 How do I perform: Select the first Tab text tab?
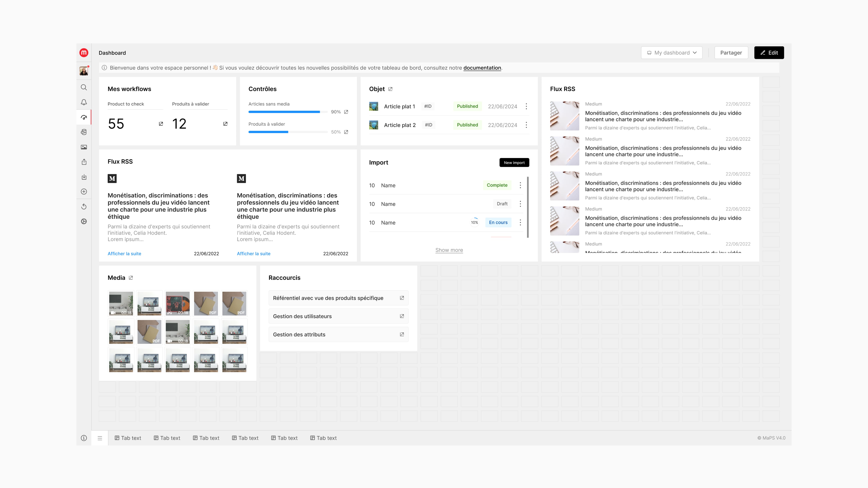point(128,438)
